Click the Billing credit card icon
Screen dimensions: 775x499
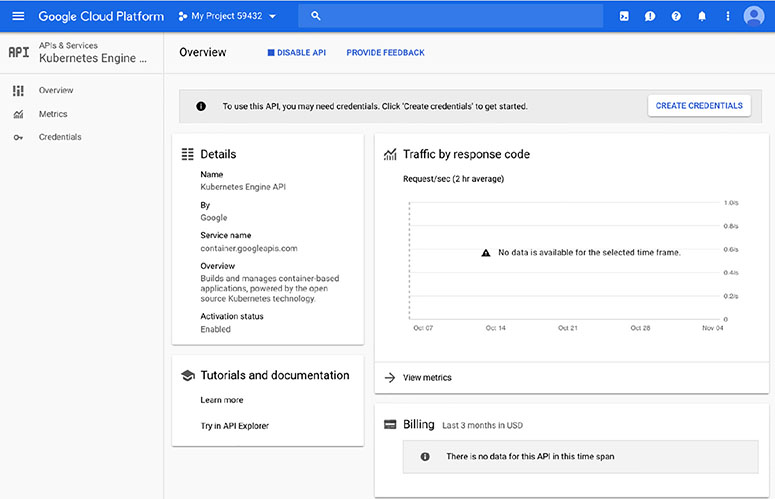pos(390,424)
